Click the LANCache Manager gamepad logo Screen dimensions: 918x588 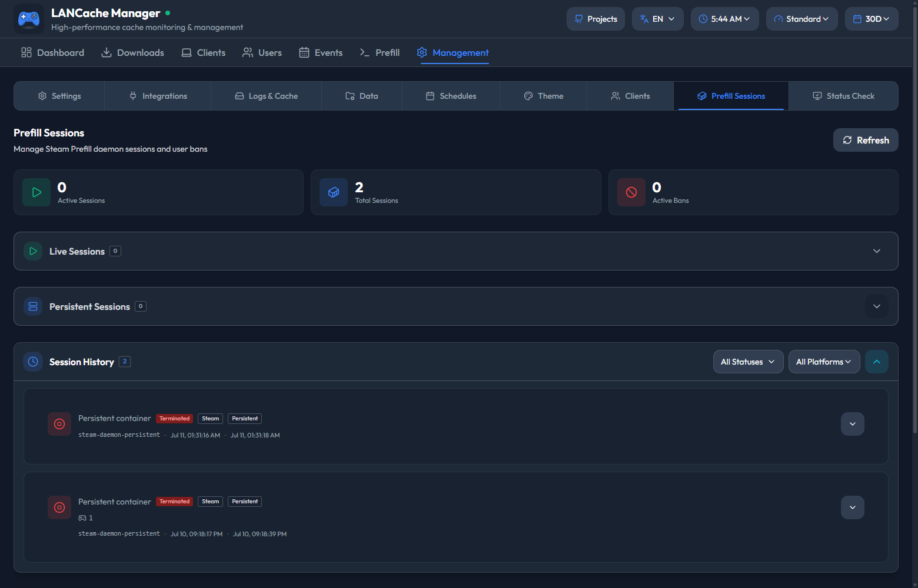click(29, 19)
